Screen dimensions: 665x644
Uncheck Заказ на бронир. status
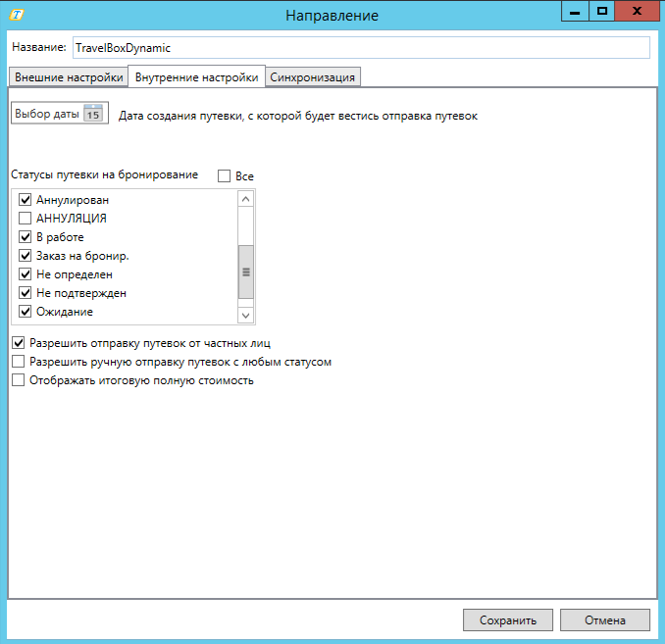click(x=26, y=256)
